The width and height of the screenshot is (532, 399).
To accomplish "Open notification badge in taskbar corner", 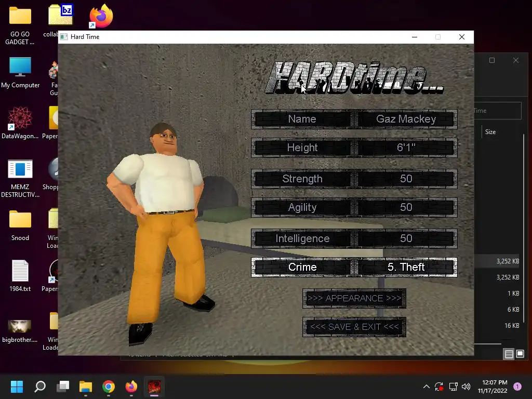I will tap(517, 387).
